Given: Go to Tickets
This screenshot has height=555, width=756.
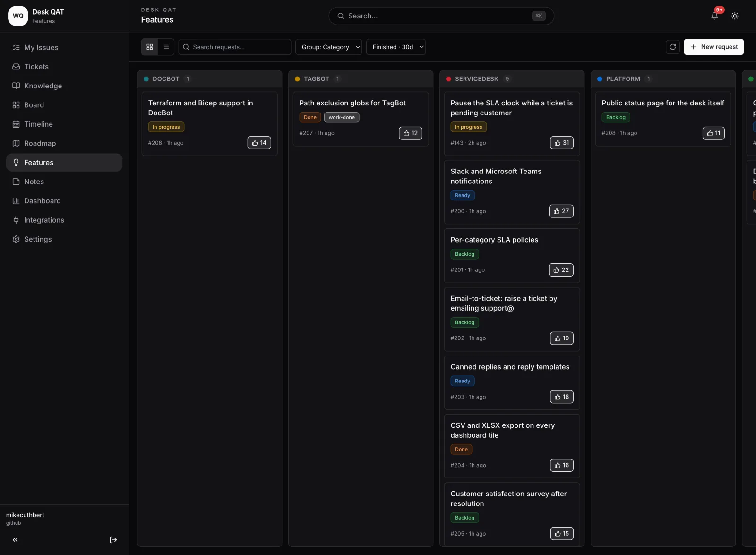Looking at the screenshot, I should click(x=64, y=67).
